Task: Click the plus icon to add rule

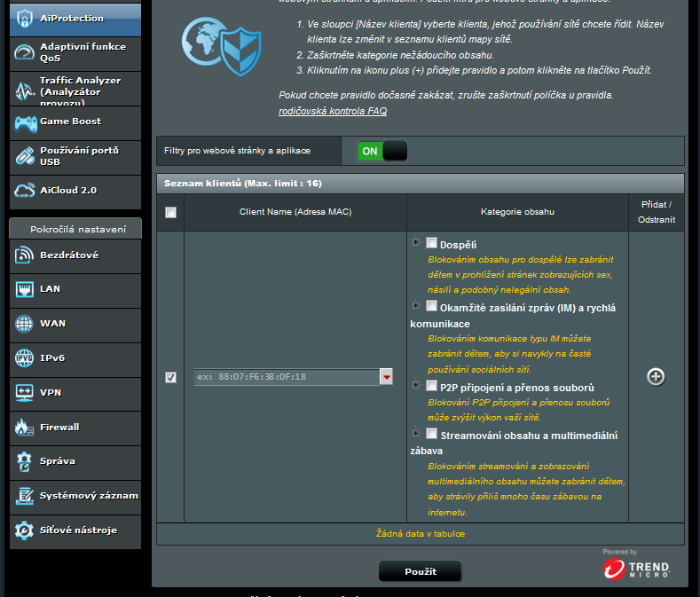Action: point(656,377)
